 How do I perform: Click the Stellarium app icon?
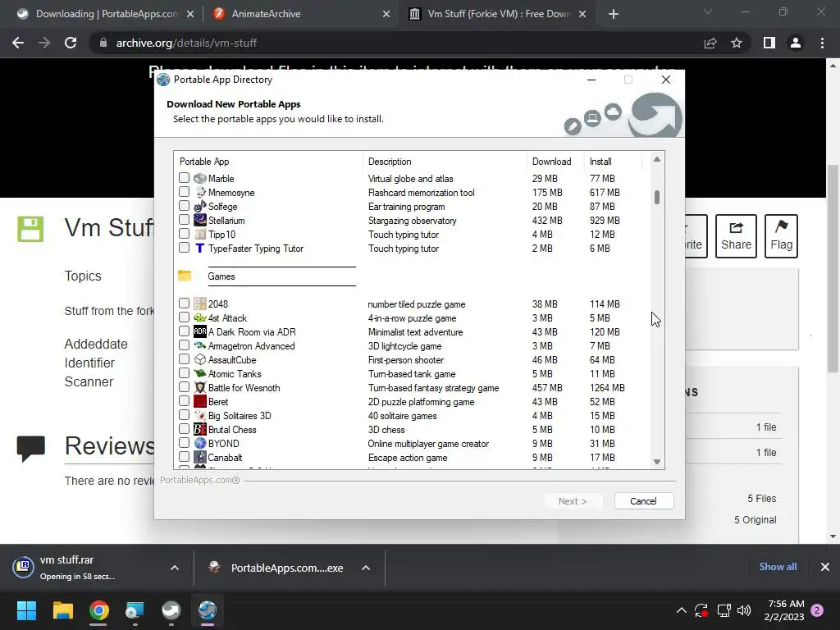point(200,220)
